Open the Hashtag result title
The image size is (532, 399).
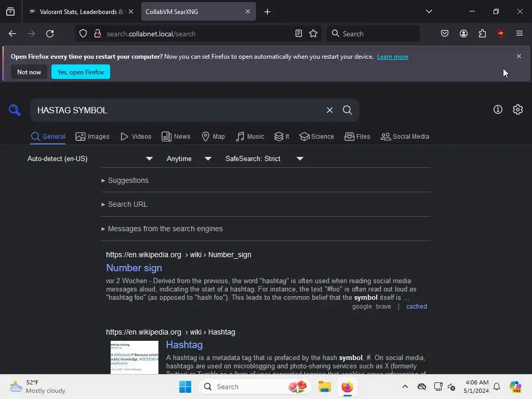coord(184,345)
